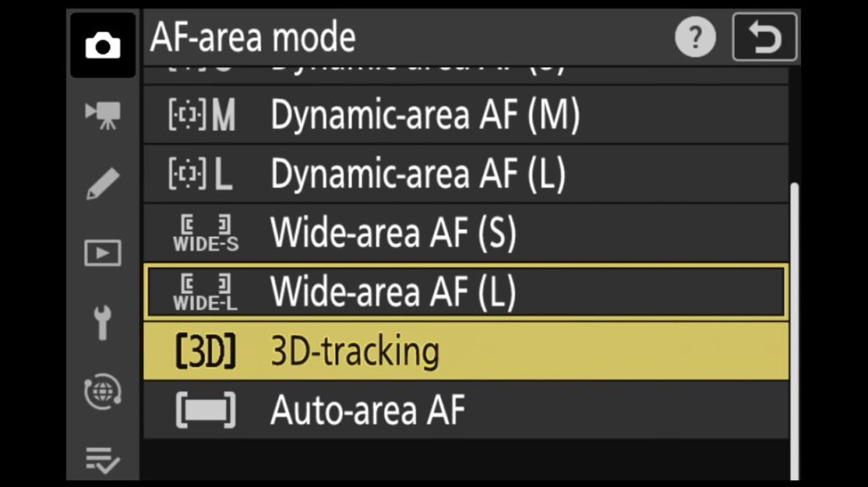Open the Setup menu wrench tab
This screenshot has height=487, width=868.
103,322
